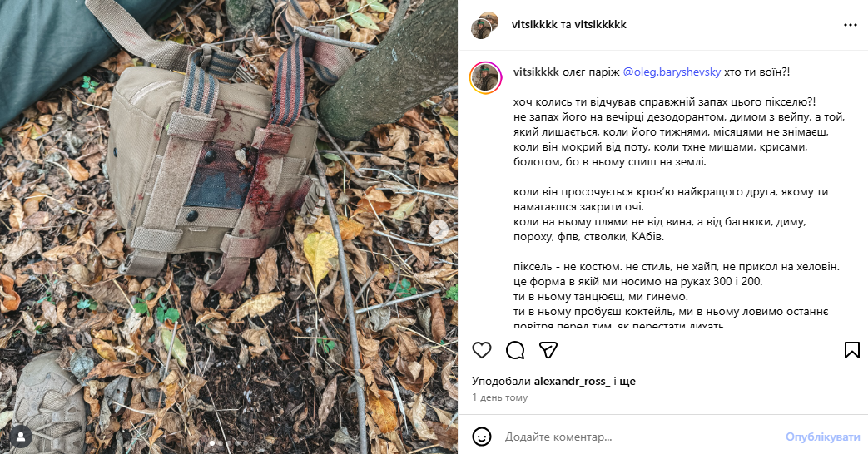Open the emoji picker in the comment box
The image size is (868, 454).
click(x=482, y=437)
